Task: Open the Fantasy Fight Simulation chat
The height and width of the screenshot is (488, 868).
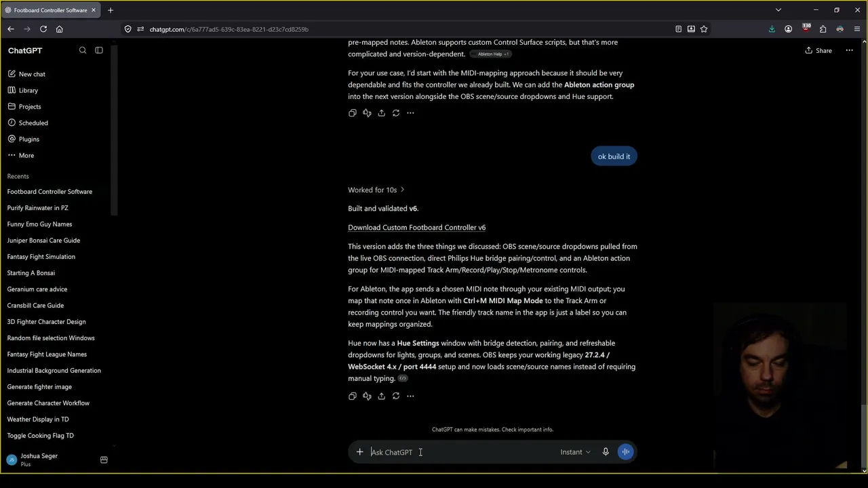Action: pos(41,257)
